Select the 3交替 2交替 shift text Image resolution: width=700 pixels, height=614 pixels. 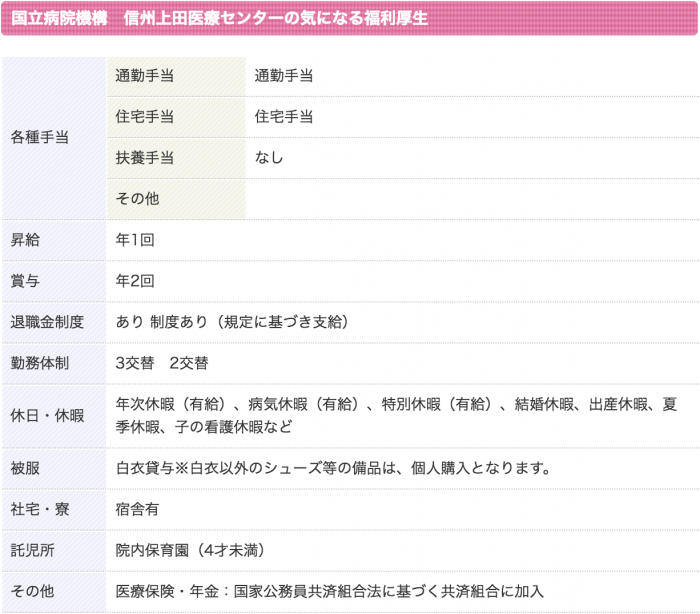click(162, 363)
